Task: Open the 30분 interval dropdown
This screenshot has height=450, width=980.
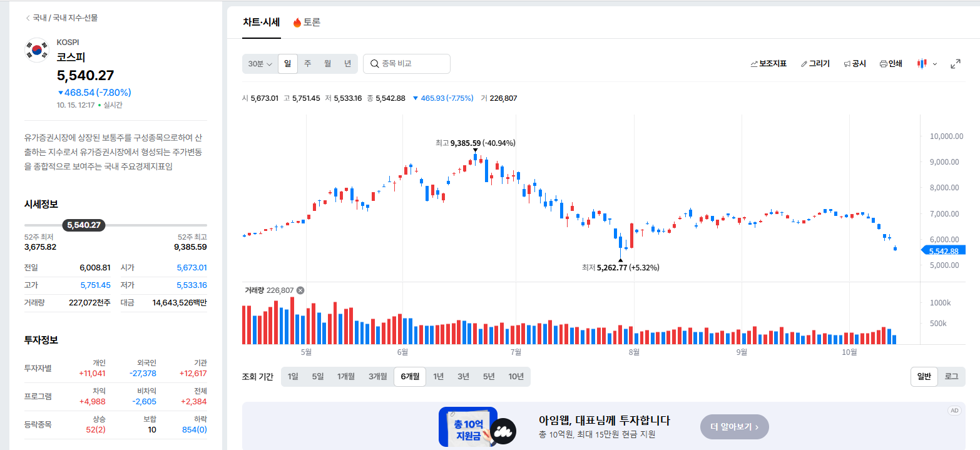Action: click(260, 64)
